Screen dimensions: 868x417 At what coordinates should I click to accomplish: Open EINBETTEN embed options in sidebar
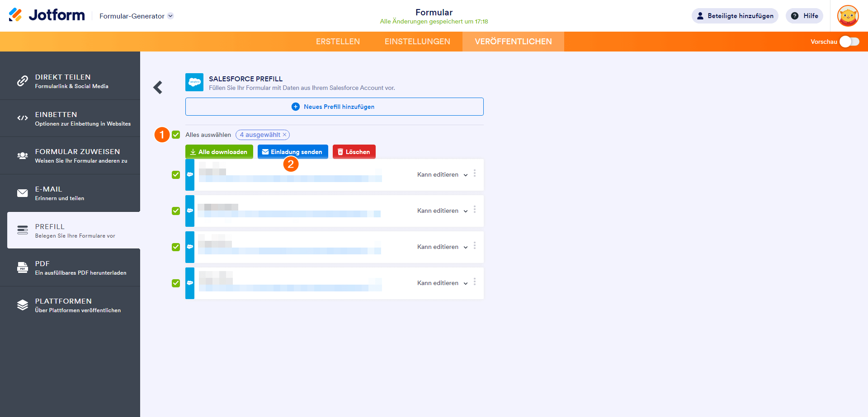coord(70,118)
